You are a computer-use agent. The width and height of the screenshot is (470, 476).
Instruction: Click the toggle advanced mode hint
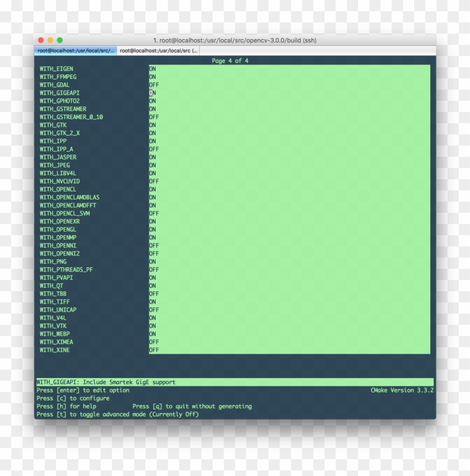tap(117, 414)
